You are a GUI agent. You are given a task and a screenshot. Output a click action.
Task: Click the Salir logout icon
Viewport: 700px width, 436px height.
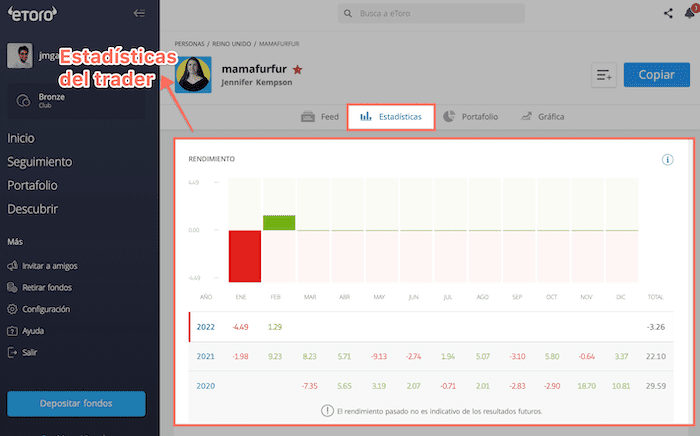click(x=12, y=353)
